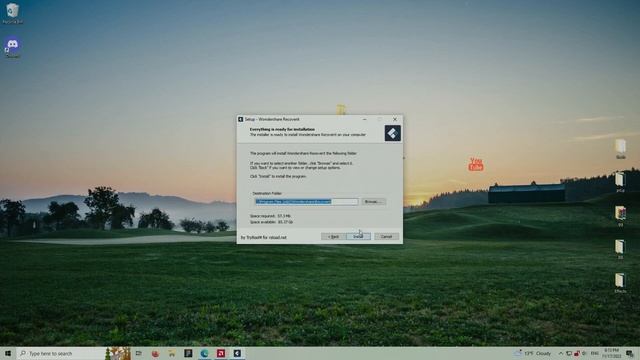Click the Recoverit logo in the setup header
640x360 pixels.
[393, 133]
